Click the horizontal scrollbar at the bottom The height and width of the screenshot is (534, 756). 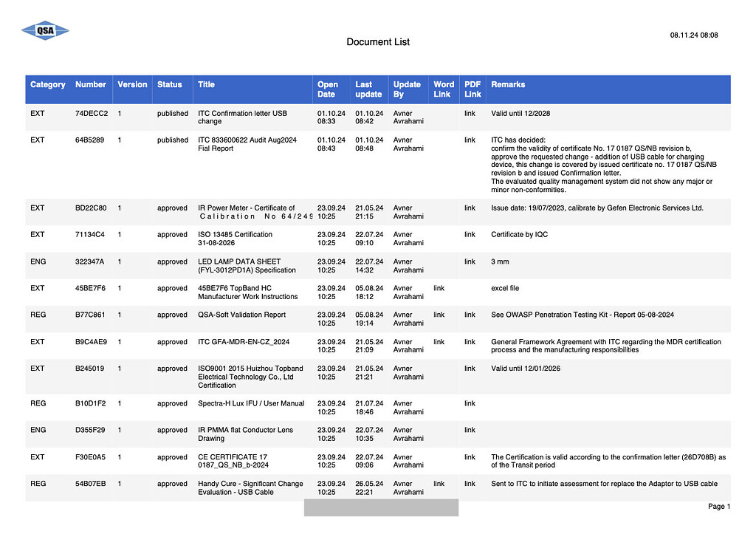pyautogui.click(x=380, y=507)
